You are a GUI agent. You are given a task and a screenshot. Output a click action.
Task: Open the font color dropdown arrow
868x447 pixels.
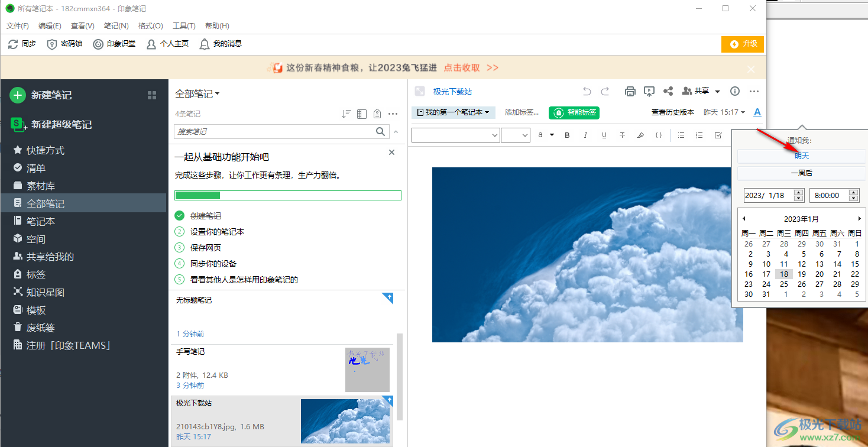[x=552, y=135]
